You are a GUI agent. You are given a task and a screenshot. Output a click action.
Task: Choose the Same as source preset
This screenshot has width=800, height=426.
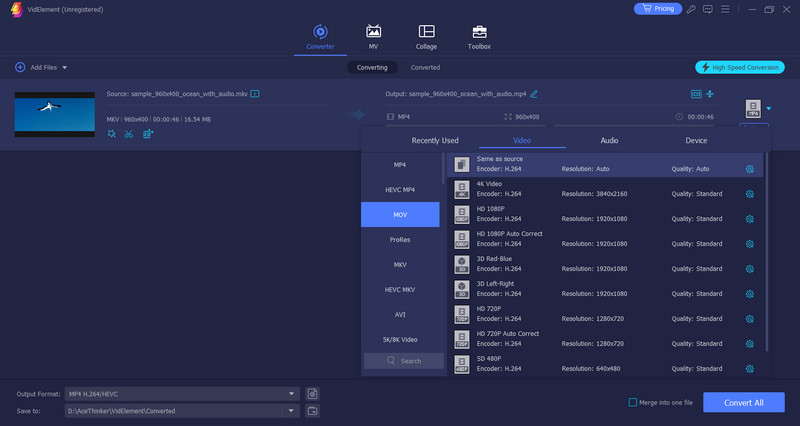tap(605, 165)
